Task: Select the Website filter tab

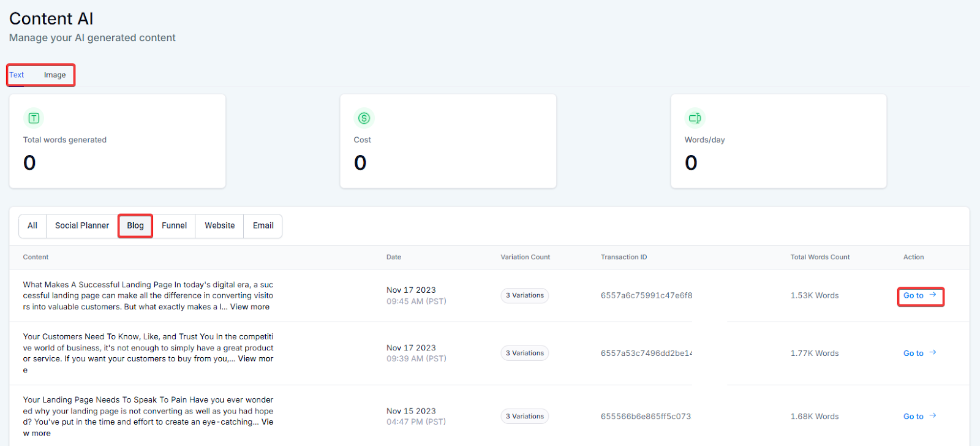Action: tap(220, 225)
